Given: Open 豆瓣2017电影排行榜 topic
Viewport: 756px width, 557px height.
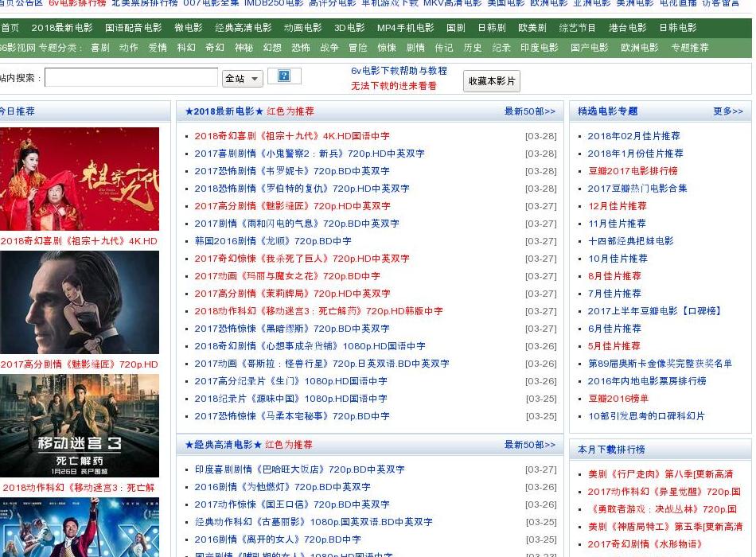Looking at the screenshot, I should click(633, 171).
